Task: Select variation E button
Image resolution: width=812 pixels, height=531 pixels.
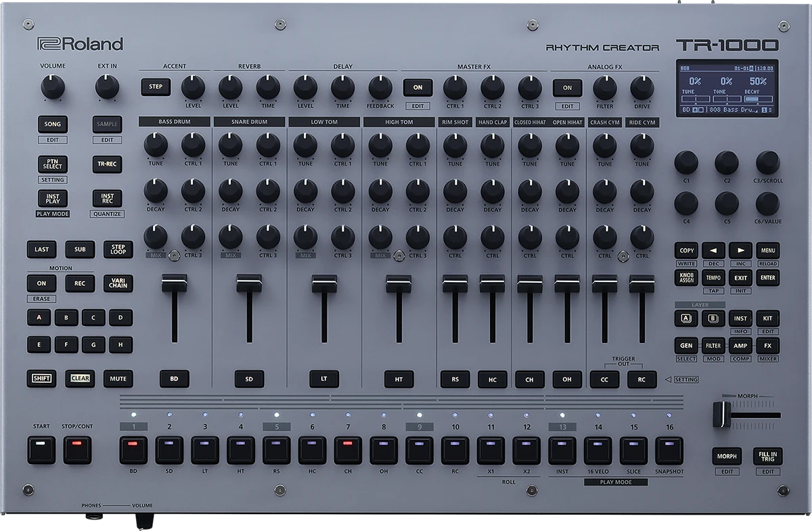Action: point(39,344)
